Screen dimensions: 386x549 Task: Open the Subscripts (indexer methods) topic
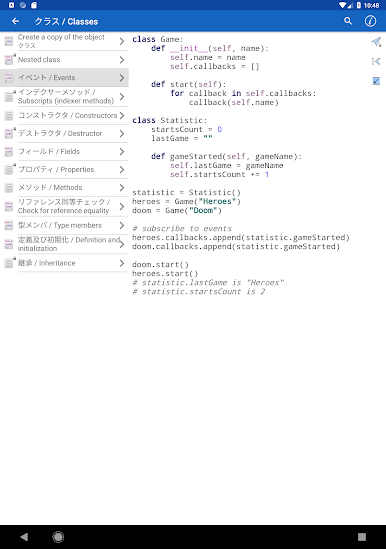point(64,97)
